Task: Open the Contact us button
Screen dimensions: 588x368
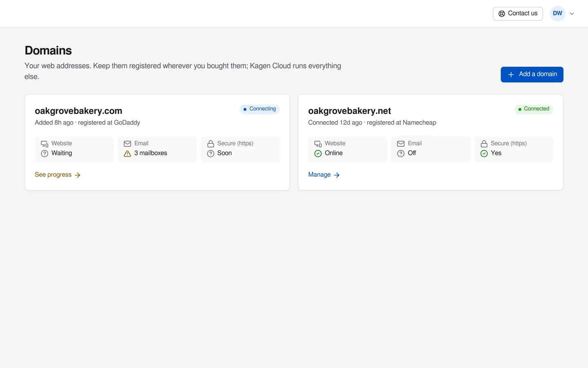Action: 518,13
